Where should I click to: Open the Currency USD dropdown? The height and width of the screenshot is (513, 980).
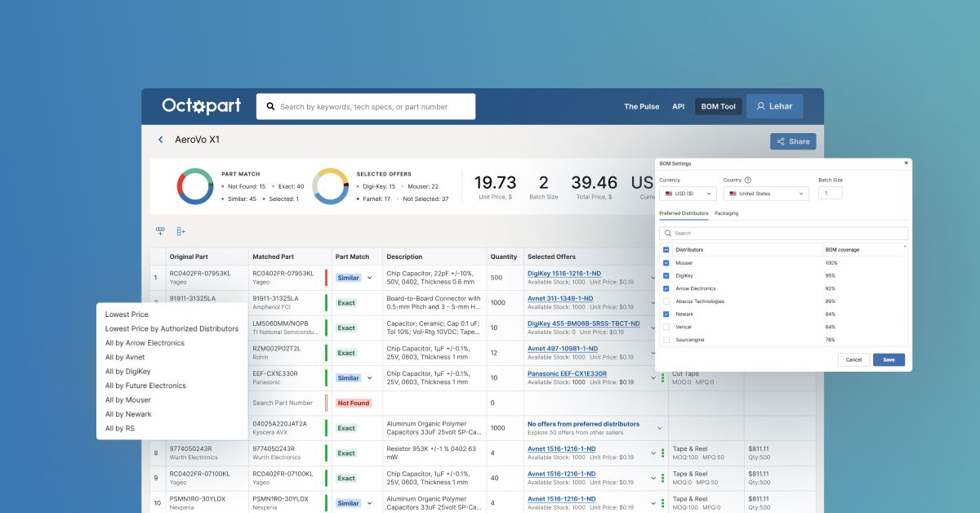pyautogui.click(x=688, y=194)
